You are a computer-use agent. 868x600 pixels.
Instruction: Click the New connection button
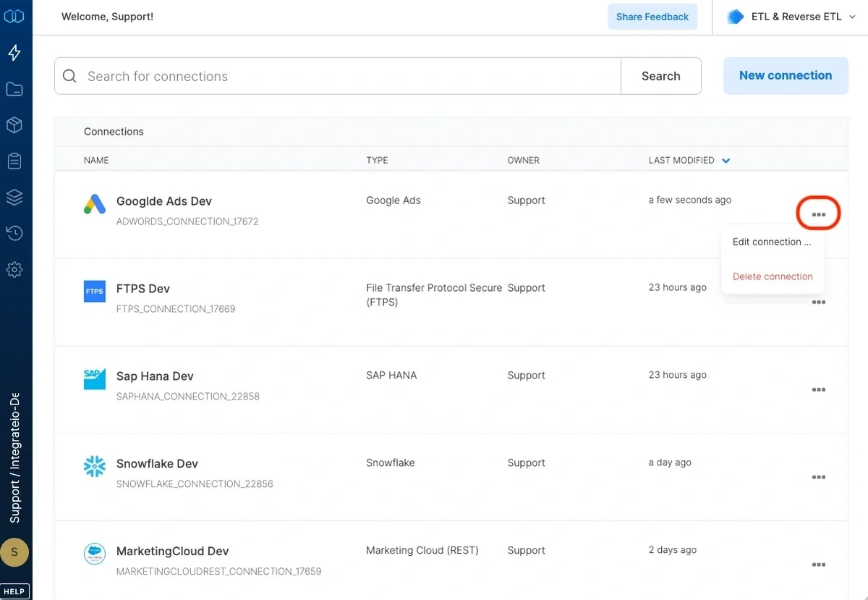click(786, 75)
